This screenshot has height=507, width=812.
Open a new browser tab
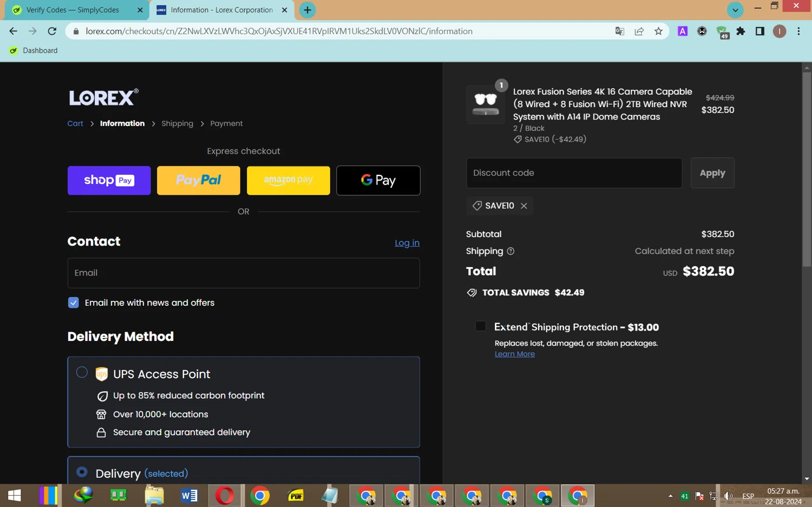click(307, 10)
